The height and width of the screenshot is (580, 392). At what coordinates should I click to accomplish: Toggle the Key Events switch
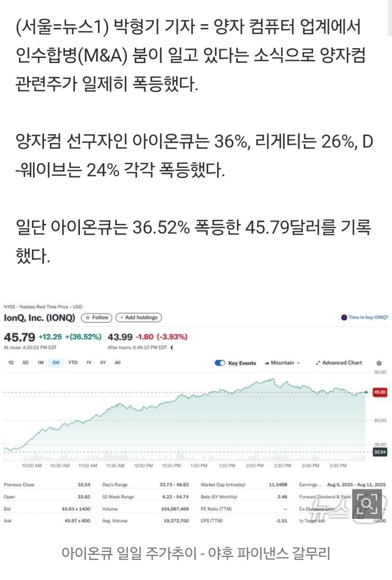click(x=220, y=363)
